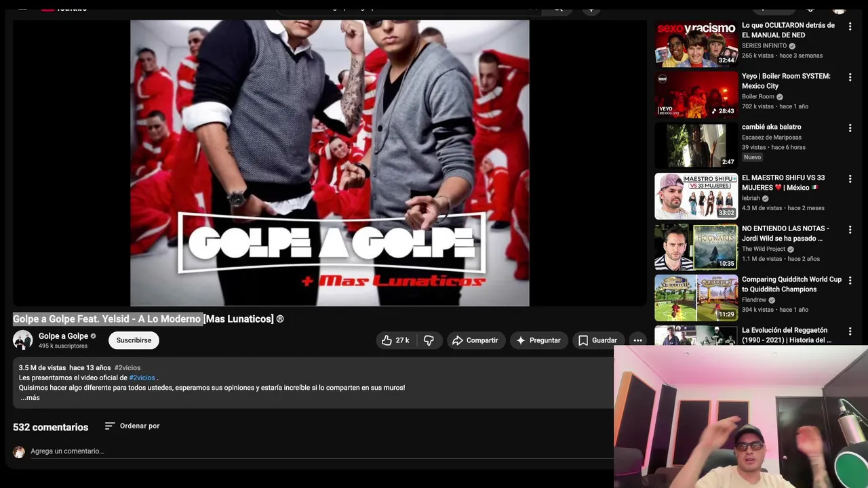868x488 pixels.
Task: Click title Yeyo | Boiler Room SYSTEM: Mexico City
Action: point(786,81)
